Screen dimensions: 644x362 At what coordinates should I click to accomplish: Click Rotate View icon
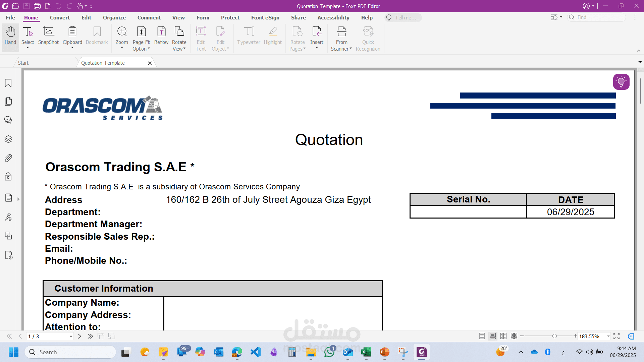click(179, 32)
